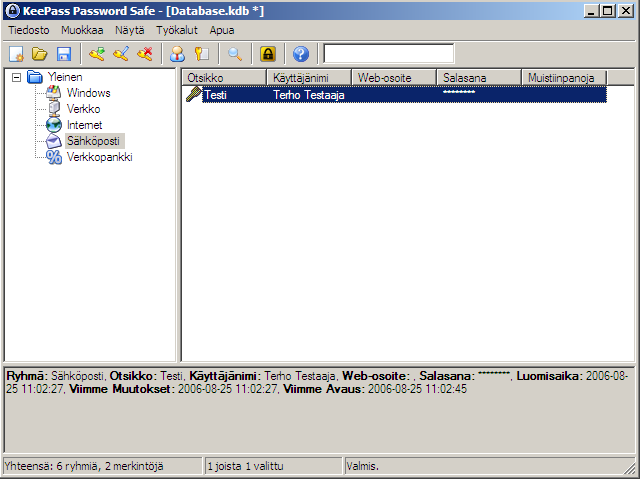Minimize the KeePass window
Image resolution: width=640 pixels, height=479 pixels.
coord(591,11)
